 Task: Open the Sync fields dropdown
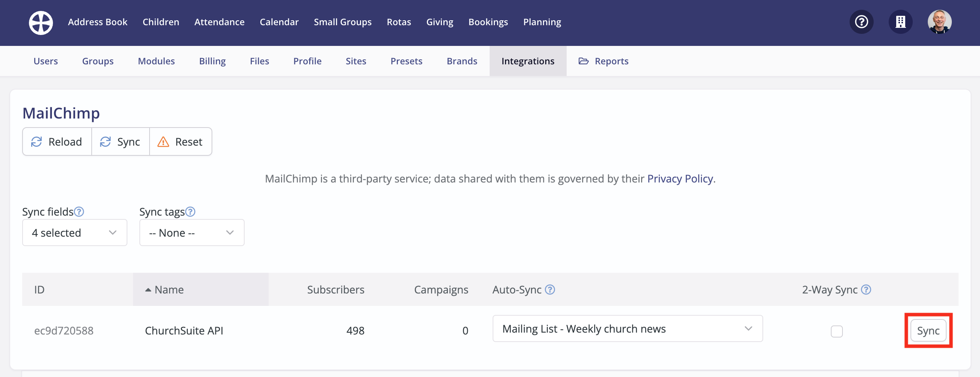(74, 233)
